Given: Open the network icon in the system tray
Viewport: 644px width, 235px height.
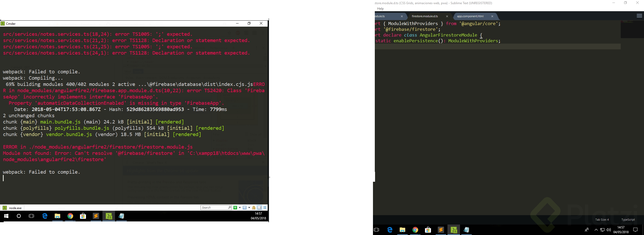Looking at the screenshot, I should [602, 230].
